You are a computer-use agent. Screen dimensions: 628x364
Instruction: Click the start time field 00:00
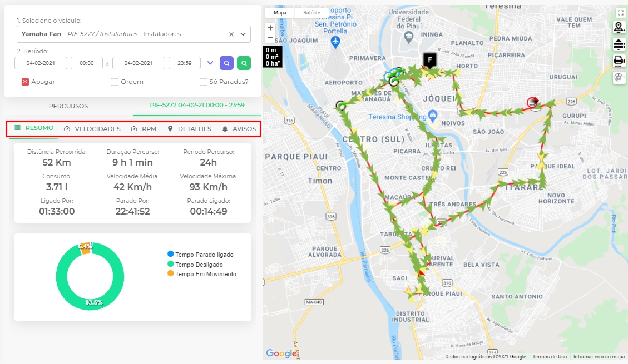click(x=87, y=63)
